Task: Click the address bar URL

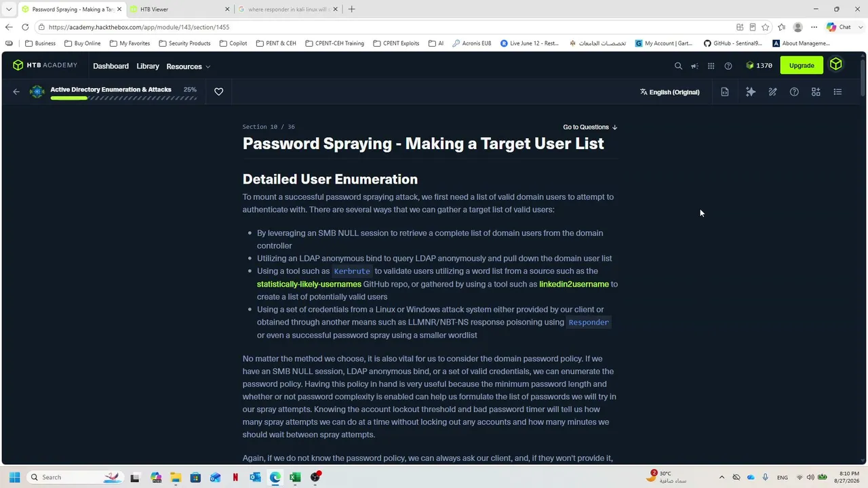Action: point(139,27)
